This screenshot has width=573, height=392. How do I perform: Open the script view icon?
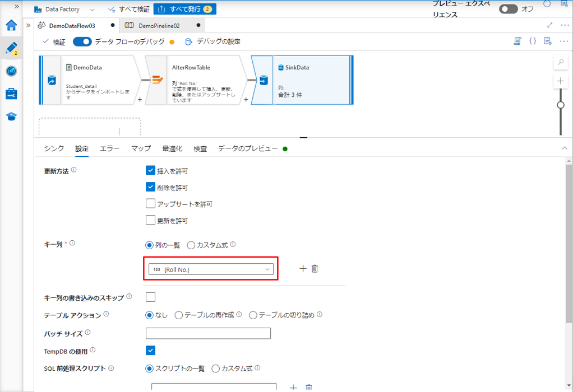pos(517,41)
